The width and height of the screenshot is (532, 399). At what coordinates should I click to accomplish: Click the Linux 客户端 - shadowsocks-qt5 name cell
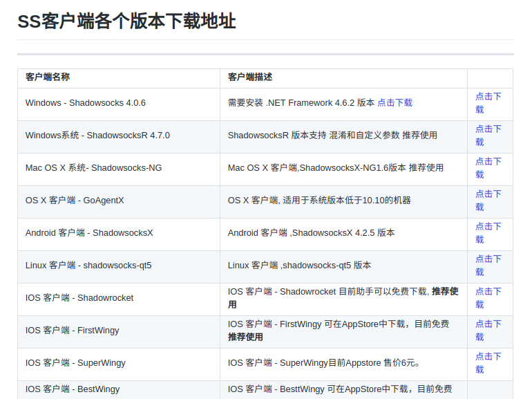(x=88, y=266)
